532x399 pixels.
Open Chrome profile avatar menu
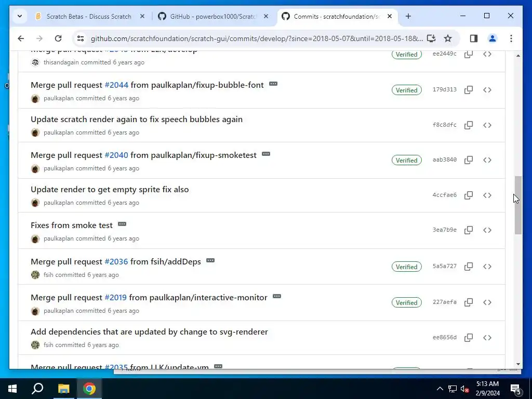click(x=493, y=38)
